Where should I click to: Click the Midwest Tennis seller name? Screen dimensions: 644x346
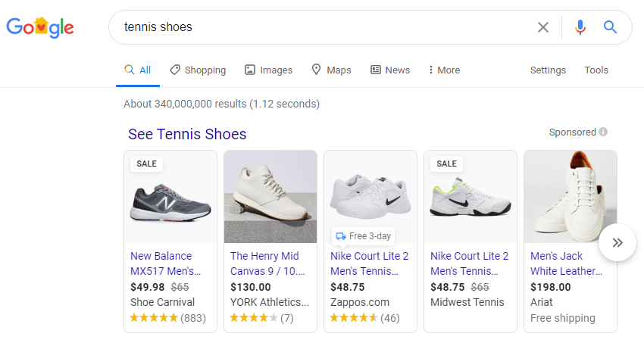[467, 303]
